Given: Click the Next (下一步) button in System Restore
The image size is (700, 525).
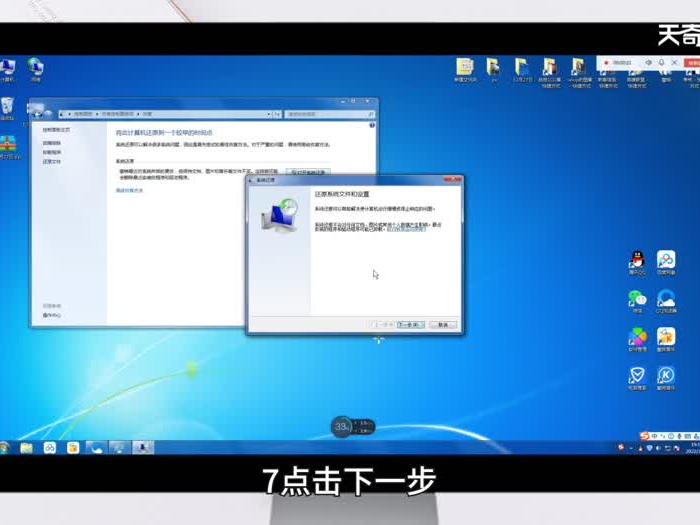Looking at the screenshot, I should 411,325.
